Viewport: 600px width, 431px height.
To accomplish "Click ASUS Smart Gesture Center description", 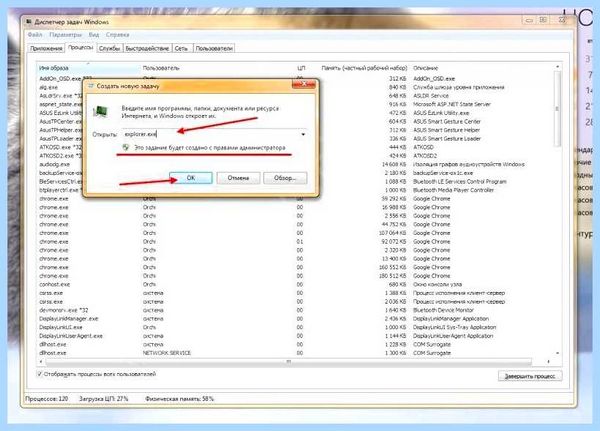I will point(447,122).
